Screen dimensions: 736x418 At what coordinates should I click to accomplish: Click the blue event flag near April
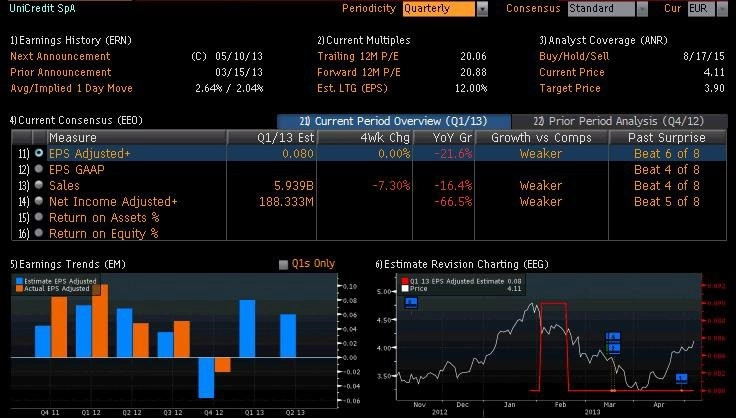pos(682,378)
